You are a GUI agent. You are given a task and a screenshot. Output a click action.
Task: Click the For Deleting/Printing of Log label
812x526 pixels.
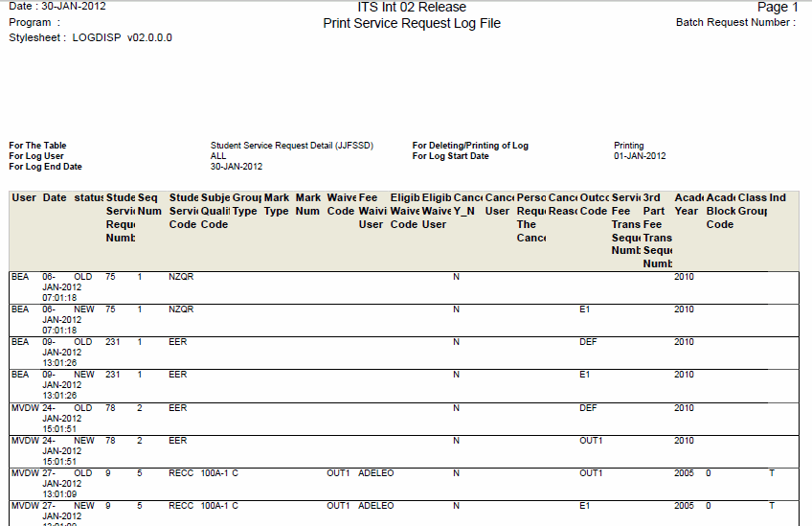(x=470, y=146)
